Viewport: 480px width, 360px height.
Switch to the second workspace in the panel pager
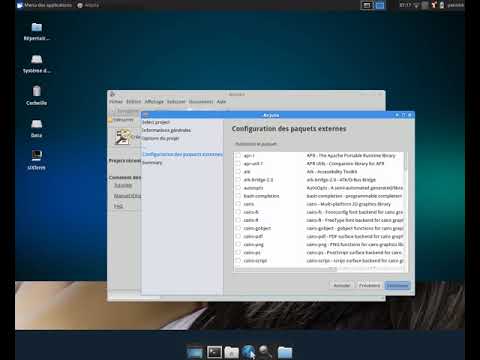(x=379, y=5)
